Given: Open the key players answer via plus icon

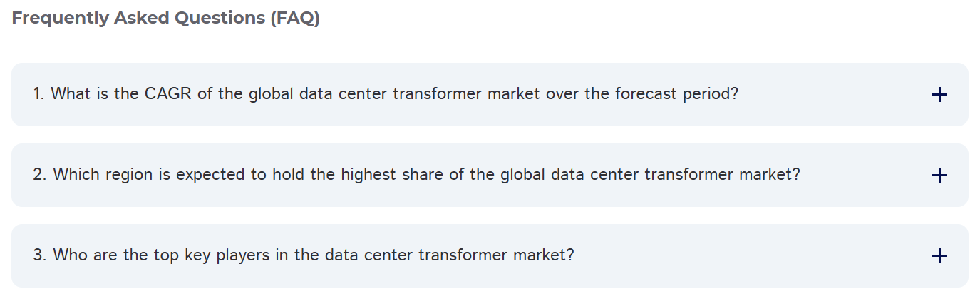Looking at the screenshot, I should pyautogui.click(x=939, y=255).
